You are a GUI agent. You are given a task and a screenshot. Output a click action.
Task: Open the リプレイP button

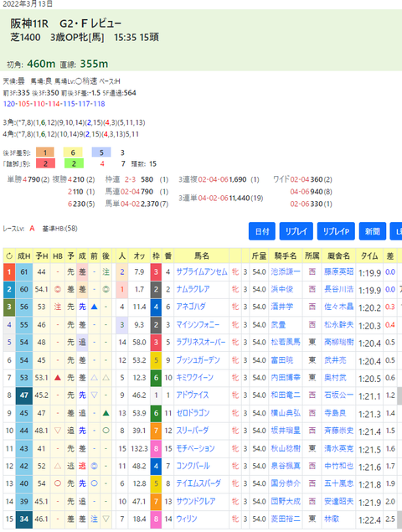pos(336,231)
